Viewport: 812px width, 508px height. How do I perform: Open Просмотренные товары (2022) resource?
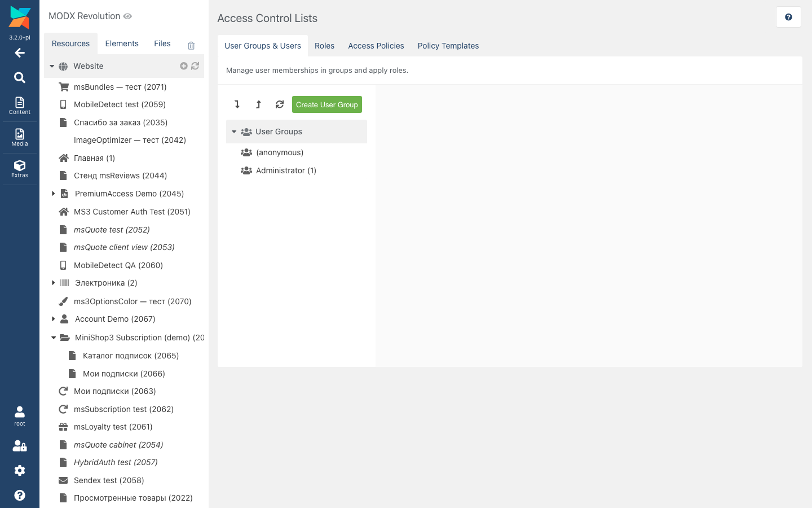coord(133,498)
